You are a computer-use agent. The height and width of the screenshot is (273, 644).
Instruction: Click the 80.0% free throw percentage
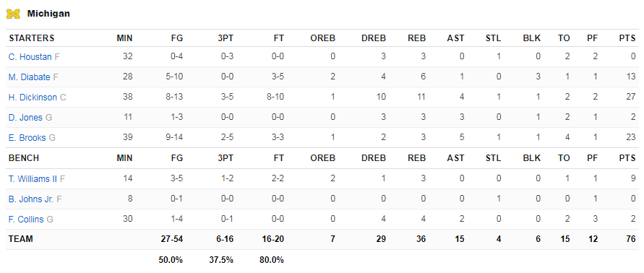[272, 260]
